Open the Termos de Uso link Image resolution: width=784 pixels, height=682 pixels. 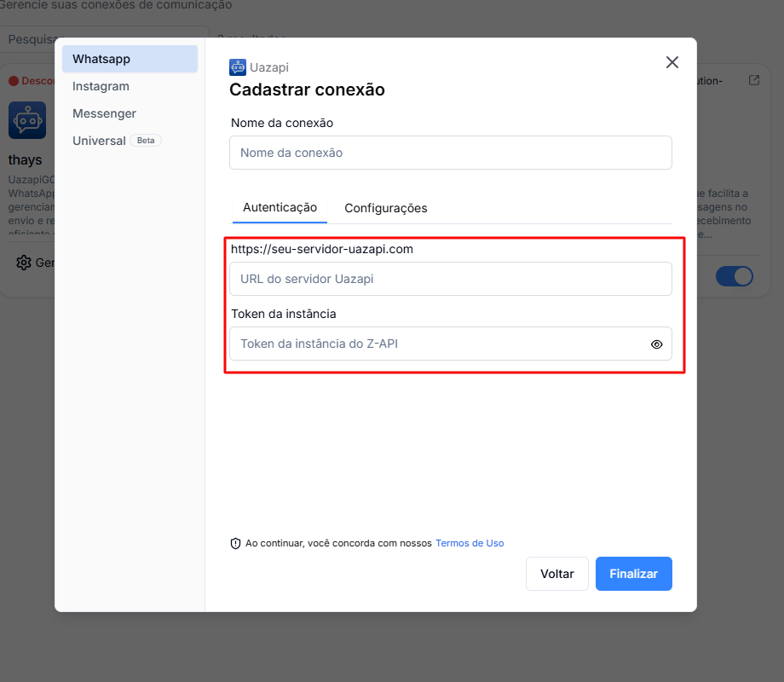470,543
